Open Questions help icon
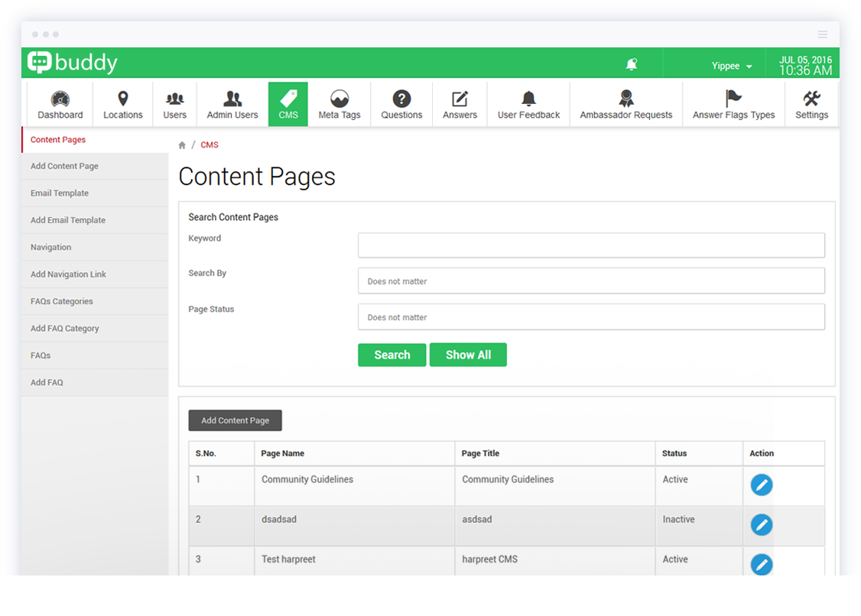Screen dimensions: 861x616 (401, 99)
